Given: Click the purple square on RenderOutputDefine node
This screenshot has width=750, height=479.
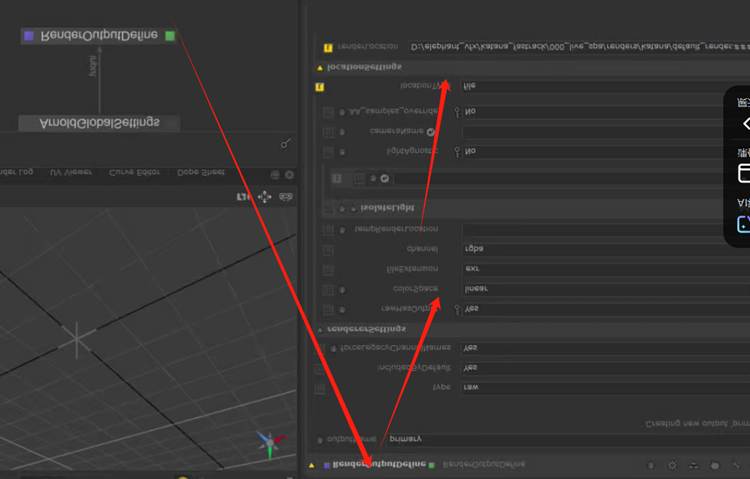Looking at the screenshot, I should pyautogui.click(x=29, y=36).
